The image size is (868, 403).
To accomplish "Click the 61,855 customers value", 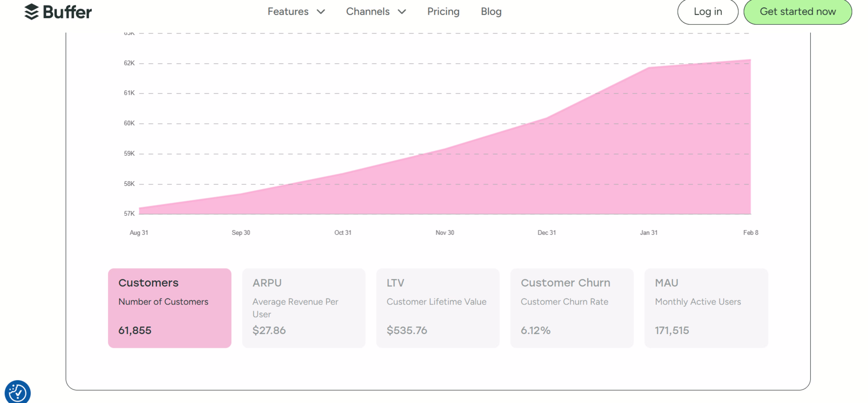I will (135, 330).
